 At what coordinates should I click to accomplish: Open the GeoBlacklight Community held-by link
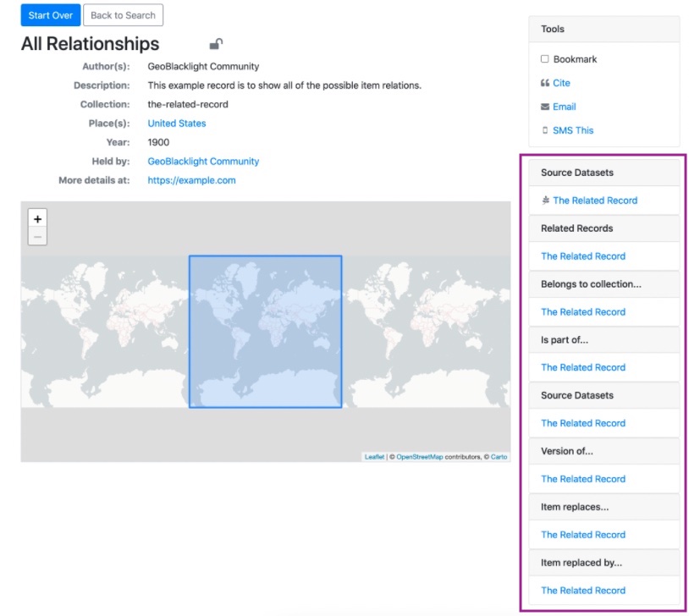[x=203, y=162]
